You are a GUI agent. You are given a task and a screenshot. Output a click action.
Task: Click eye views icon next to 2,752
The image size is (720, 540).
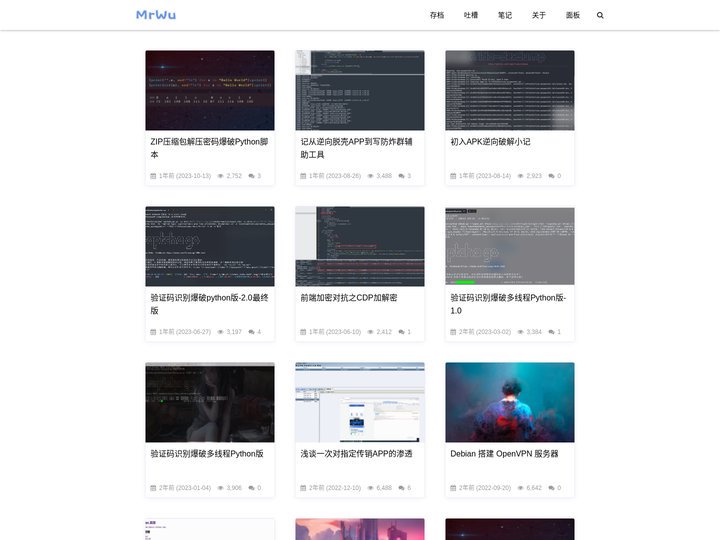tap(220, 176)
